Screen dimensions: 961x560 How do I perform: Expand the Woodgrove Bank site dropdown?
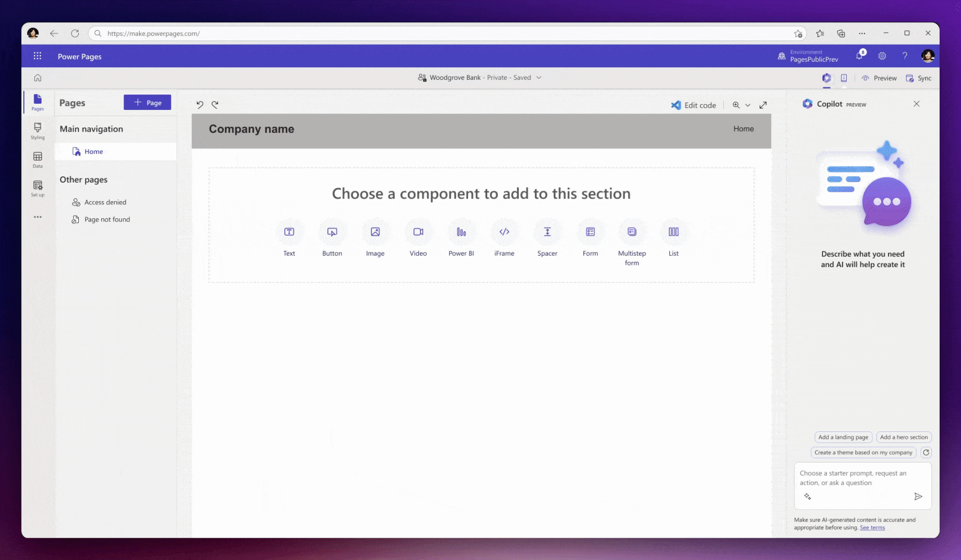(539, 77)
